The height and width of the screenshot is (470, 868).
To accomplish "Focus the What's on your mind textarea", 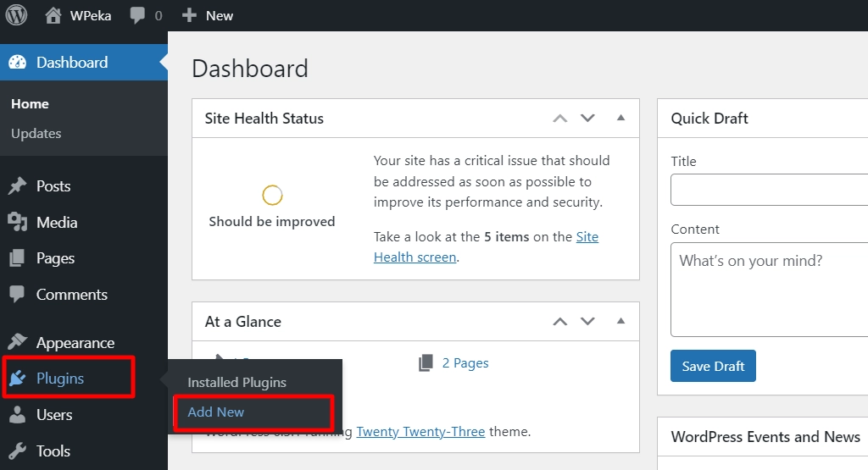I will (770, 289).
